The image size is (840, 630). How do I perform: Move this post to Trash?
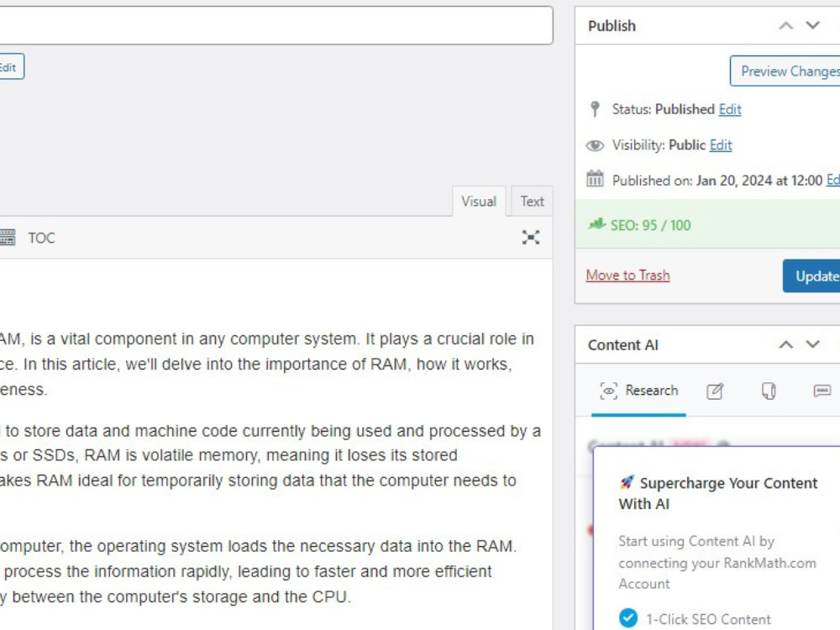tap(627, 276)
